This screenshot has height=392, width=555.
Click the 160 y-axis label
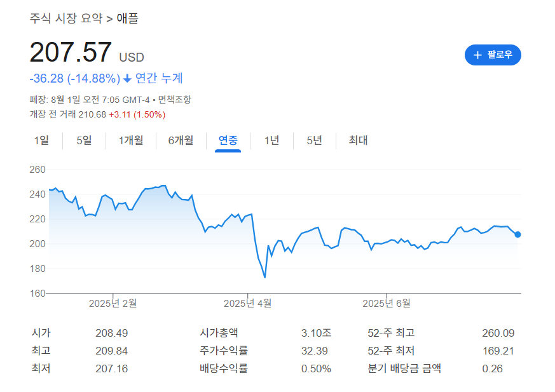(x=38, y=294)
